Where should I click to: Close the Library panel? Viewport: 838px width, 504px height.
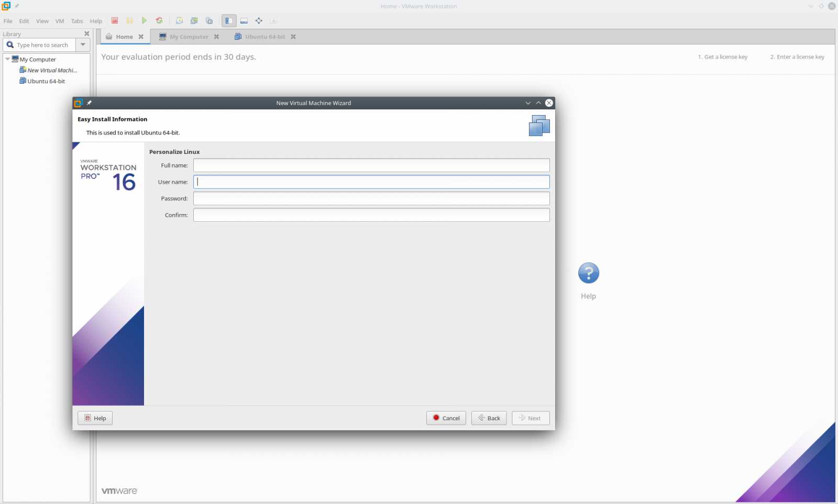point(87,33)
